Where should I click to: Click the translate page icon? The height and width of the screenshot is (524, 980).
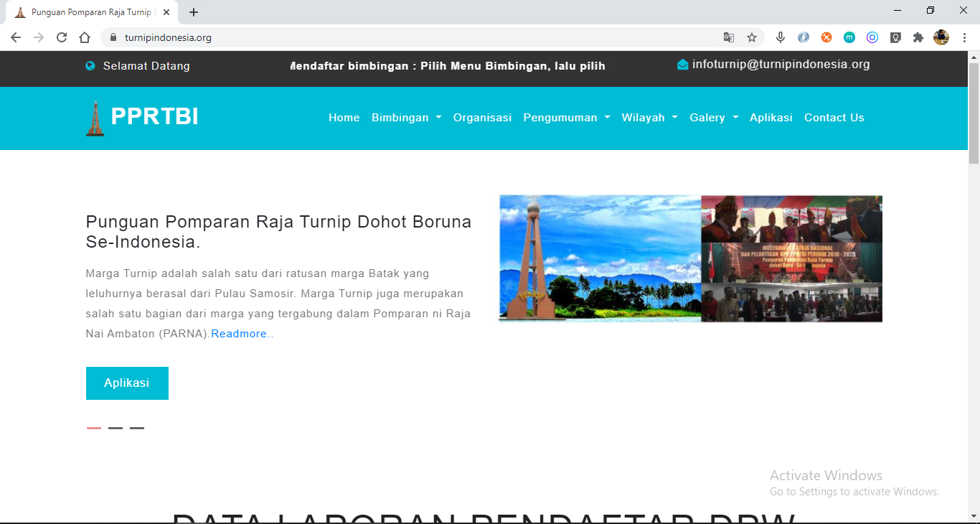pos(729,37)
